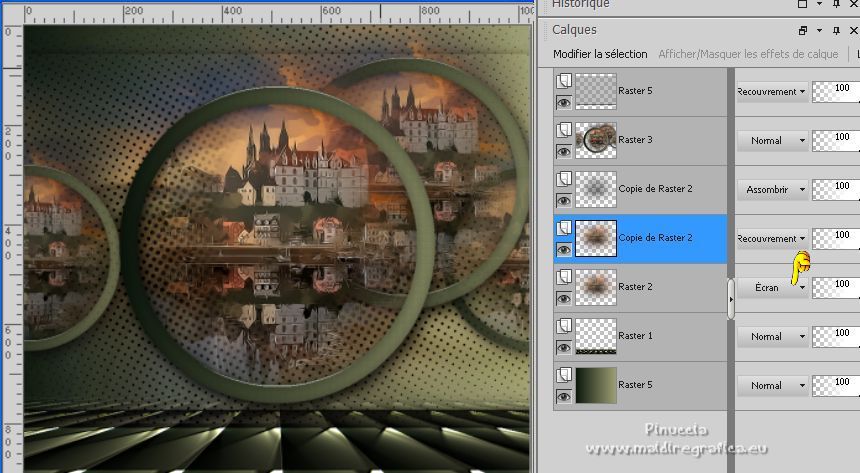Toggle the eye of the Recouvrement Raster 5 layer
The image size is (860, 473).
tap(564, 102)
